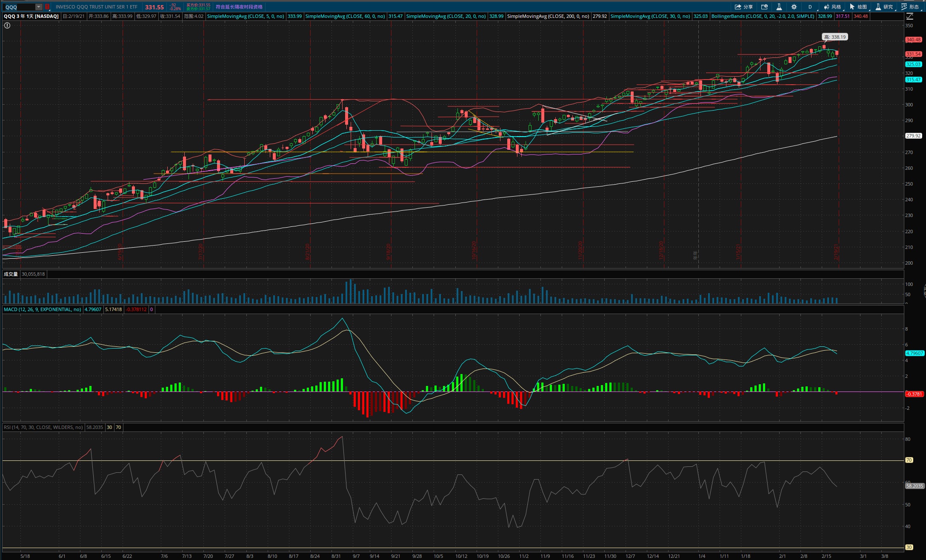This screenshot has height=560, width=926.
Task: Click the exclamation alert icon on chart
Action: coord(7,26)
